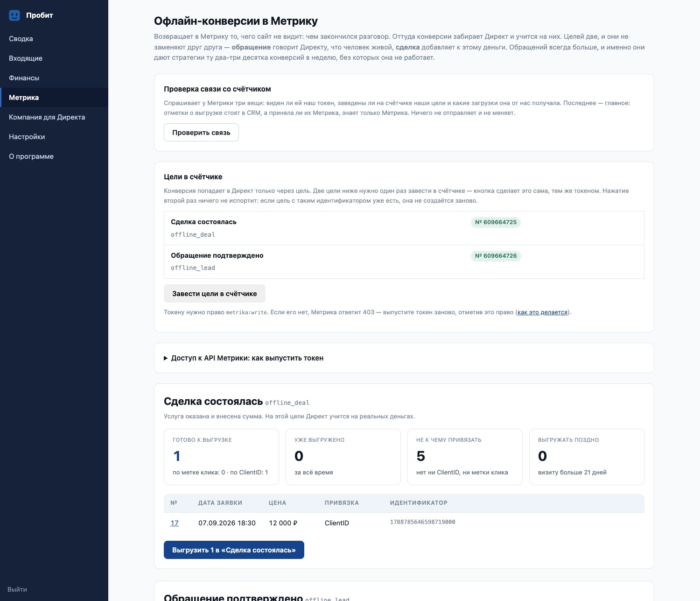
Task: Click the Дата заявки column header
Action: (x=220, y=503)
